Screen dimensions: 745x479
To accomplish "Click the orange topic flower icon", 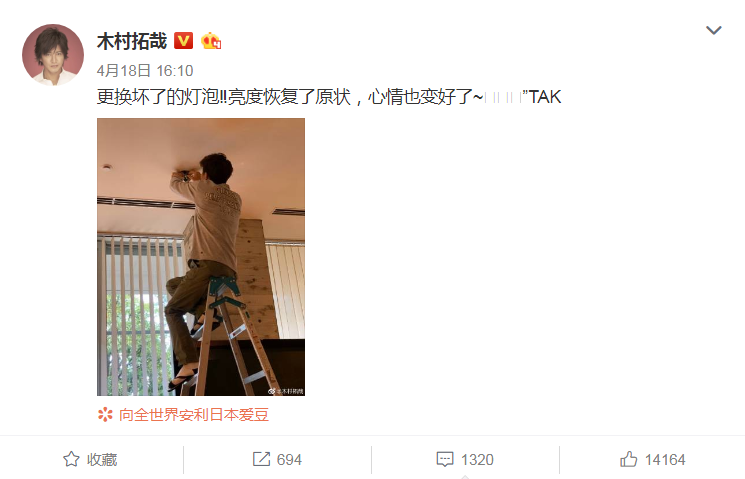I will [105, 414].
